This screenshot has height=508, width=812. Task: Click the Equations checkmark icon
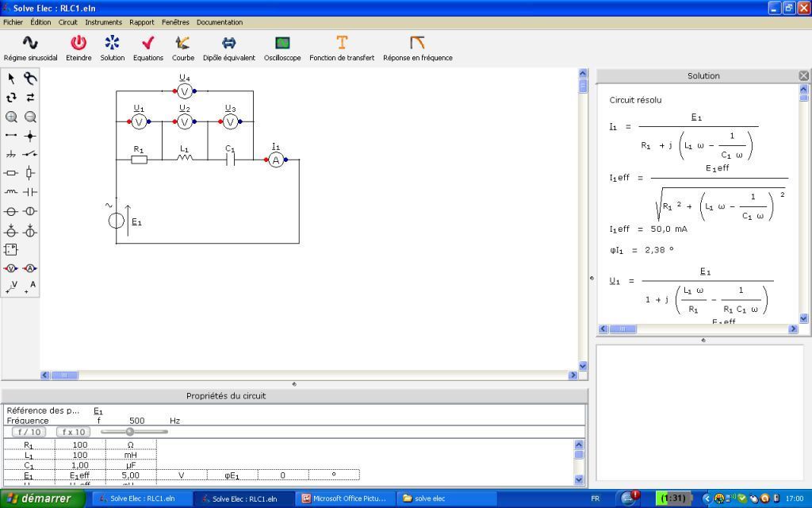[x=147, y=43]
